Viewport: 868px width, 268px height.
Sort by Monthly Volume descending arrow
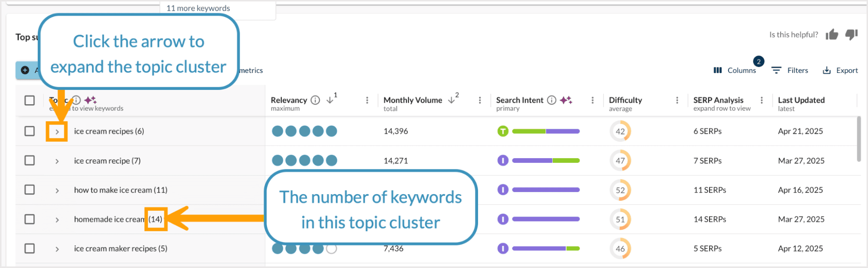[x=452, y=100]
